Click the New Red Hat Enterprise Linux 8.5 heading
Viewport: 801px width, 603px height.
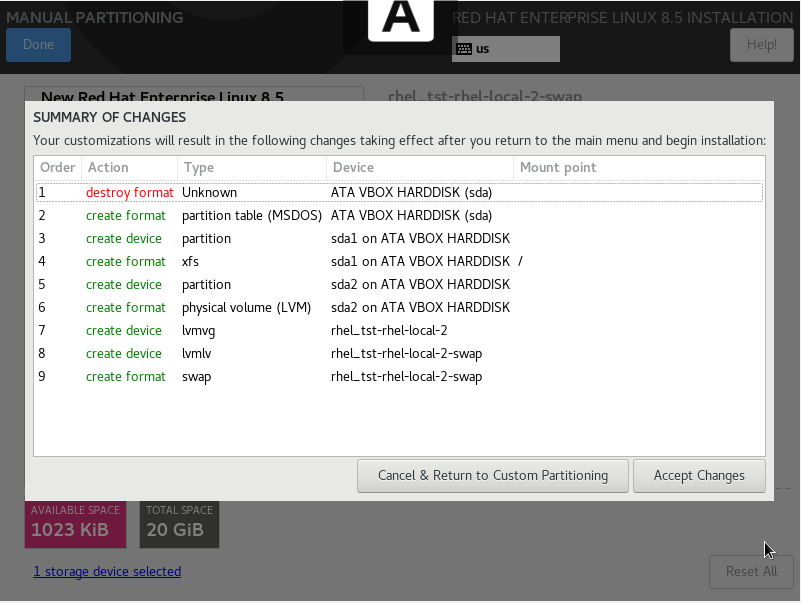(x=162, y=96)
